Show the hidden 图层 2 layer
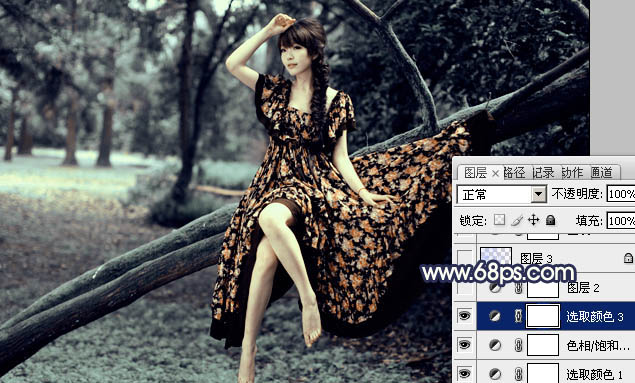635x383 pixels. [465, 288]
